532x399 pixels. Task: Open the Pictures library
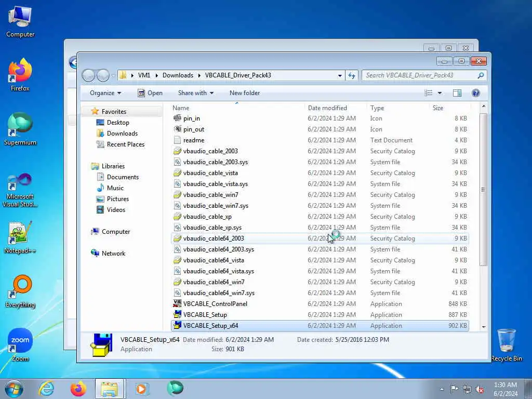tap(118, 199)
